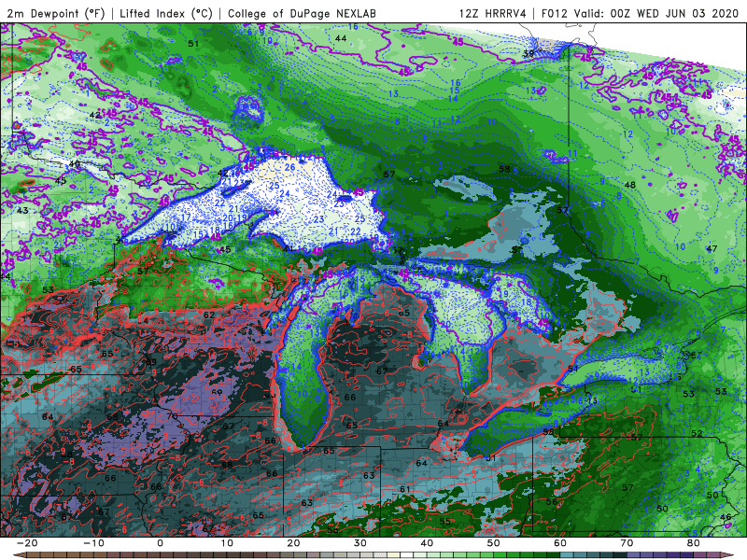Screen dimensions: 747x560
Task: Click the dewpoint value 52 on the right side
Action: [x=697, y=433]
